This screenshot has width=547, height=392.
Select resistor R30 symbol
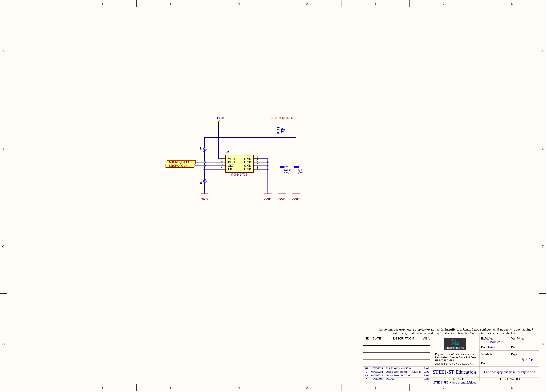[204, 181]
